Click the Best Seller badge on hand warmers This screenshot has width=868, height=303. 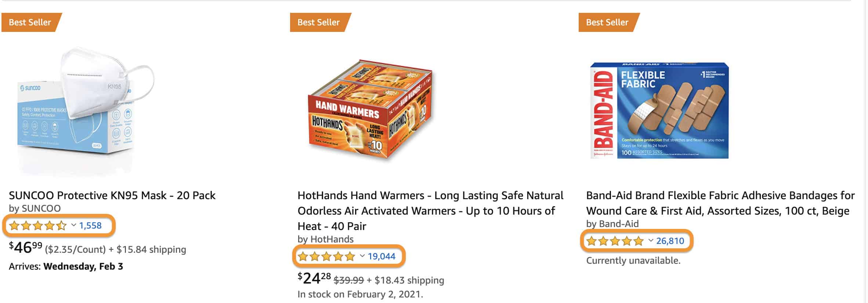tap(318, 22)
